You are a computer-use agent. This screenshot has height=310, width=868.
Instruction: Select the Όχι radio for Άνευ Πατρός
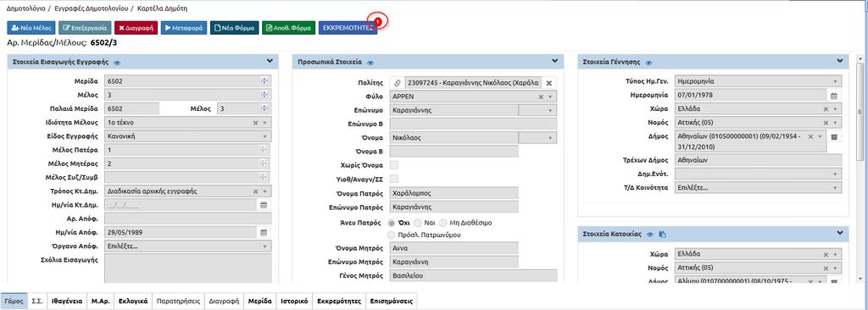pyautogui.click(x=392, y=223)
